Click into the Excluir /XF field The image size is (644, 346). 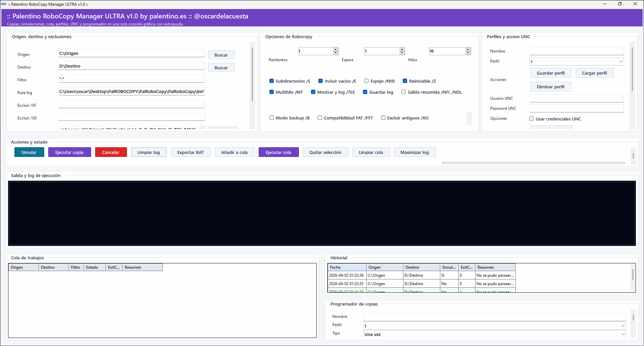point(131,104)
